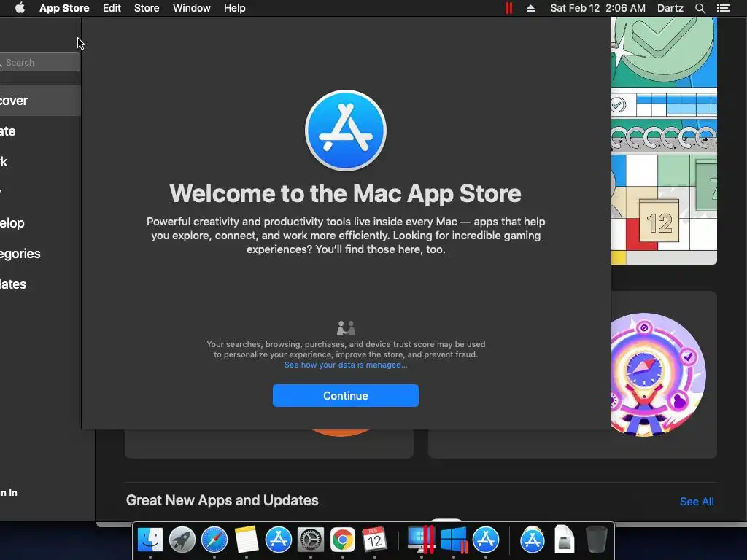Image resolution: width=747 pixels, height=560 pixels.
Task: Open Parallels Desktop monitor icon in the Dock
Action: click(421, 540)
